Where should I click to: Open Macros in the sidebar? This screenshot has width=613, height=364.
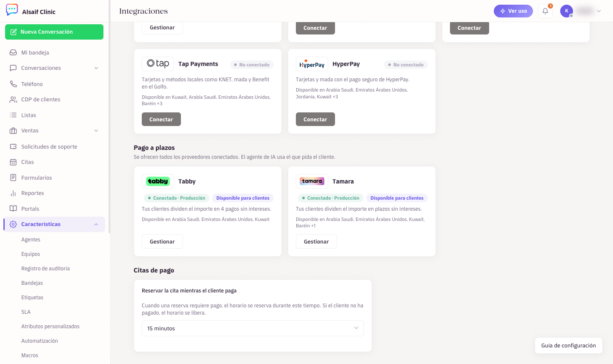click(30, 355)
